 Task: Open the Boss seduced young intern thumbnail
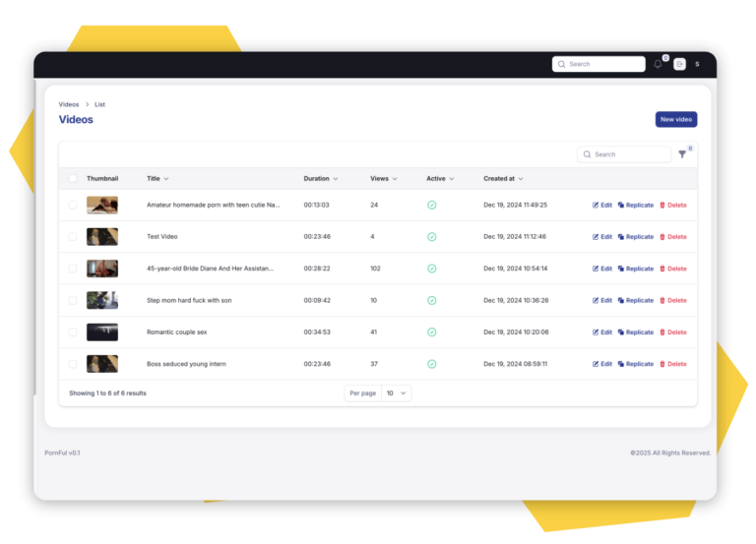point(102,364)
